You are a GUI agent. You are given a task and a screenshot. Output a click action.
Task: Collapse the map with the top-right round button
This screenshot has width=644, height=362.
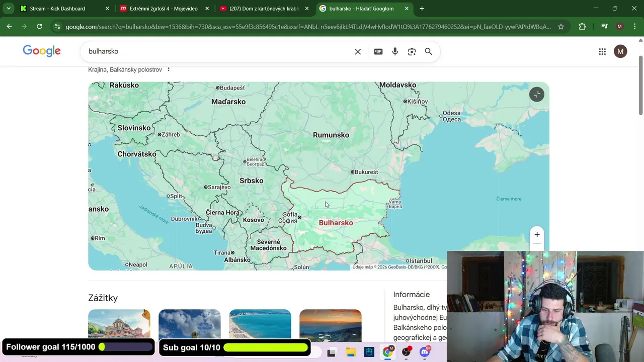coord(537,94)
